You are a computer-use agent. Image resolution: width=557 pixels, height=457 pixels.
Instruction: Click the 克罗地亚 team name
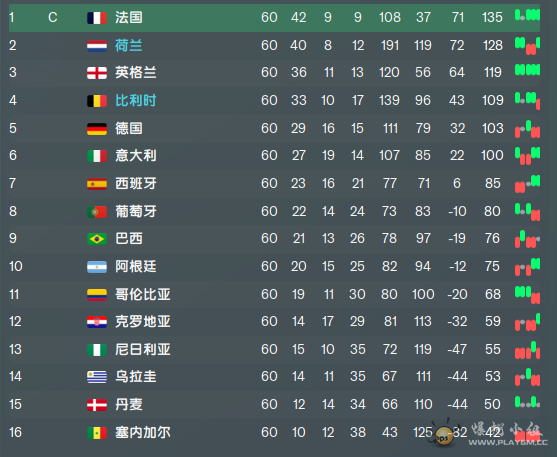tap(143, 322)
